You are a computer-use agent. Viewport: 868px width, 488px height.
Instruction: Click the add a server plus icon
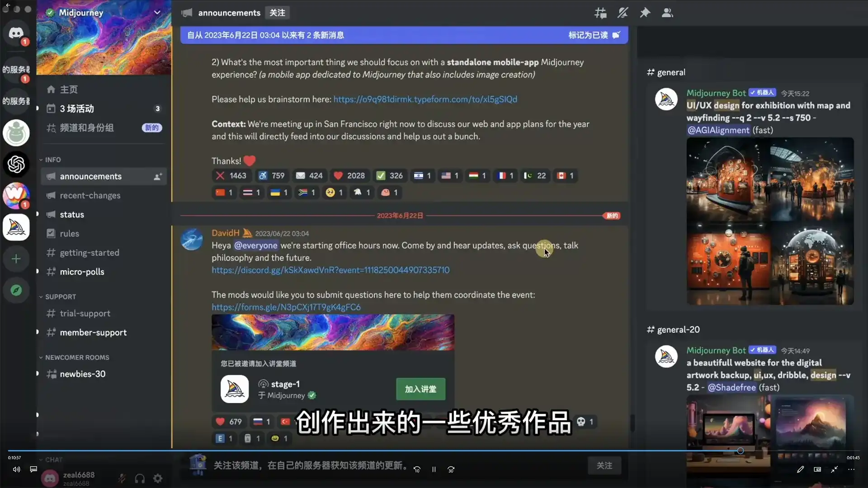pos(16,259)
